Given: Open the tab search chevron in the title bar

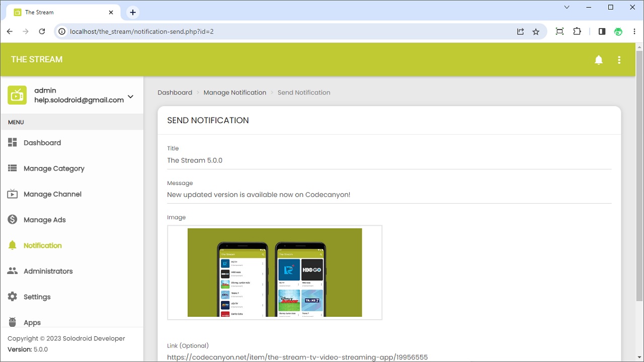Looking at the screenshot, I should [x=567, y=7].
